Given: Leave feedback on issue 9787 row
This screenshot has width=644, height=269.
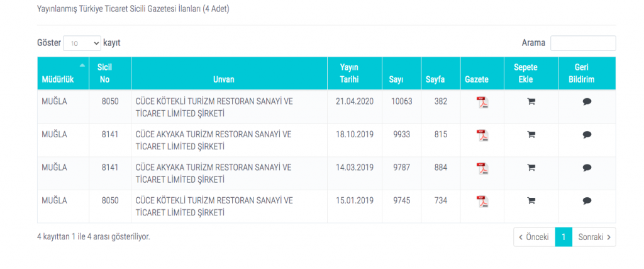Looking at the screenshot, I should 587,168.
